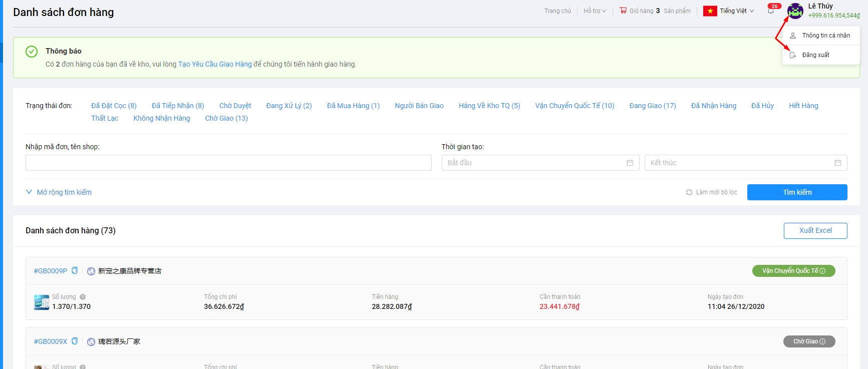The height and width of the screenshot is (369, 868).
Task: Click the shopping cart Giỏ hàng icon
Action: click(623, 11)
